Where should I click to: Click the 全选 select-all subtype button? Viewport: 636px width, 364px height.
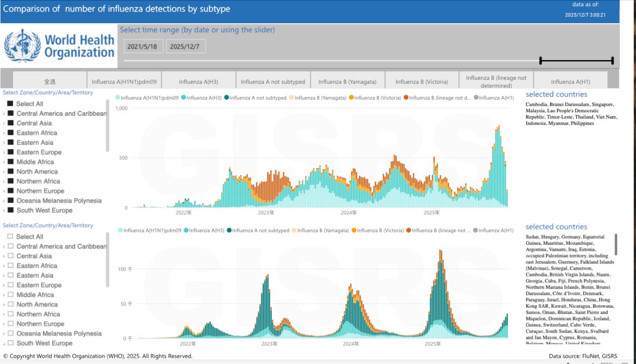(x=50, y=81)
